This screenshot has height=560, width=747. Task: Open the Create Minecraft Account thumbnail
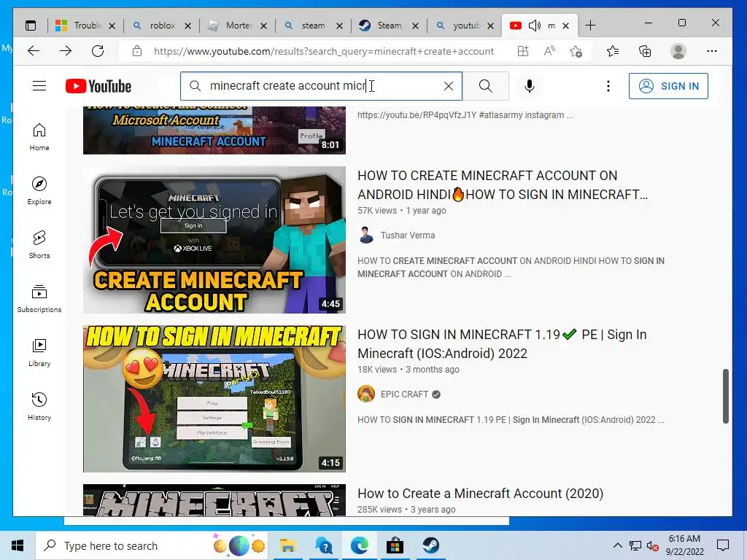click(x=214, y=239)
